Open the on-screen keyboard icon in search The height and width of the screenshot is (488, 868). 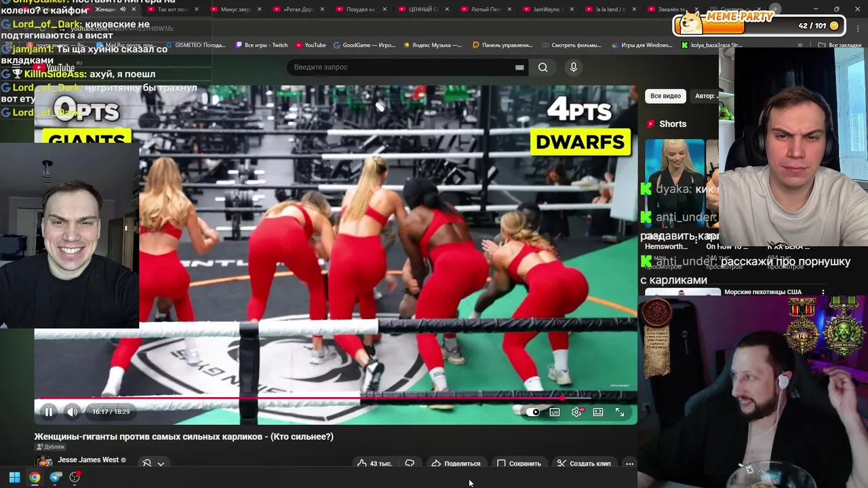[x=519, y=67]
